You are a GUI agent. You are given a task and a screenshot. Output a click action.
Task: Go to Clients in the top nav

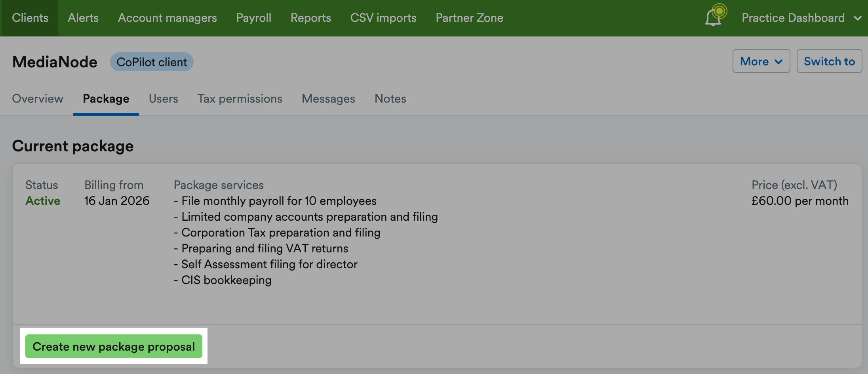point(30,18)
